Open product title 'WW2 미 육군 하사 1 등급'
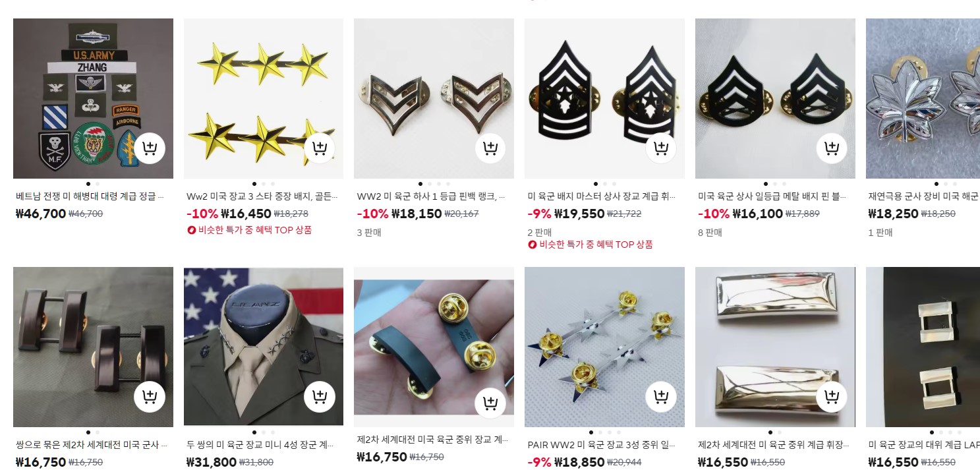The image size is (980, 470). click(431, 196)
